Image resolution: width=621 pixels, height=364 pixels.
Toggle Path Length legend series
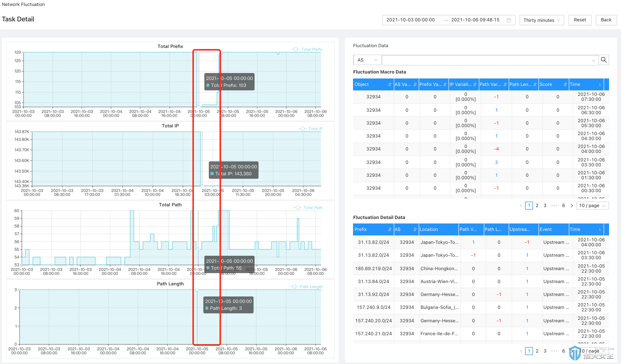click(x=306, y=287)
